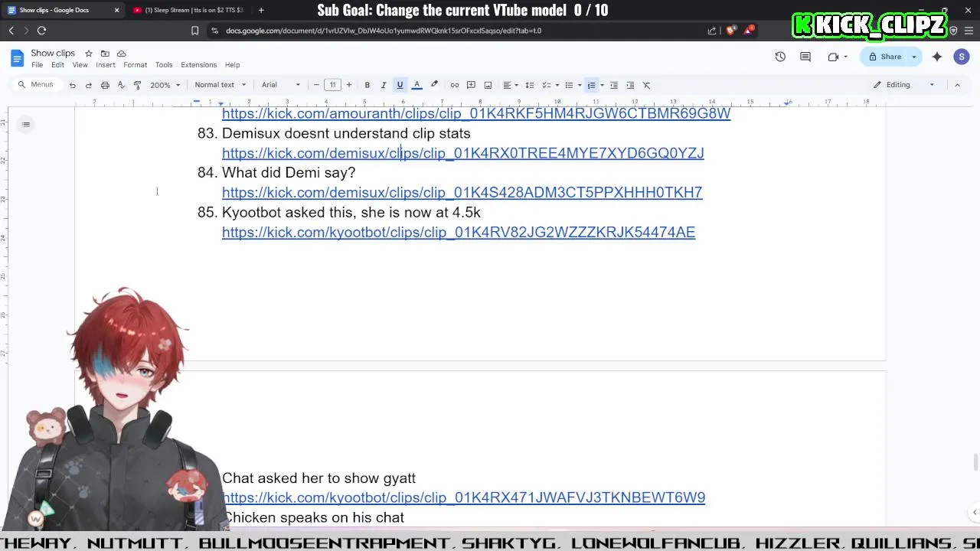This screenshot has width=980, height=551.
Task: Expand bulleted list options arrow
Action: click(x=579, y=85)
